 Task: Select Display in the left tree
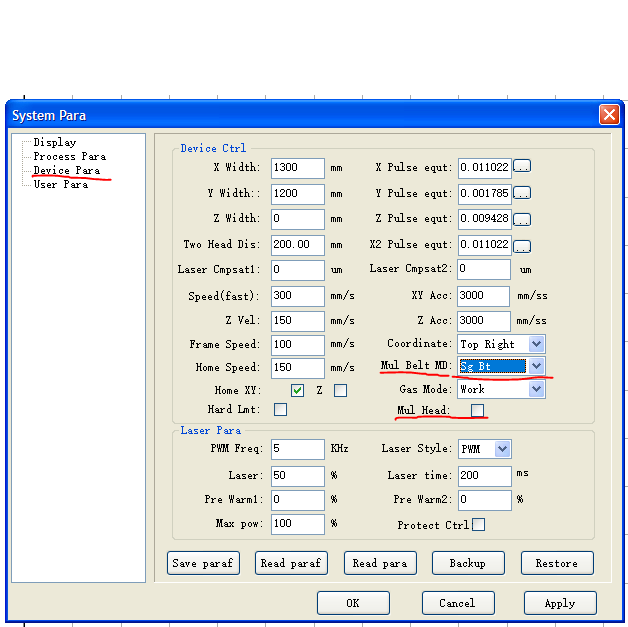point(54,143)
